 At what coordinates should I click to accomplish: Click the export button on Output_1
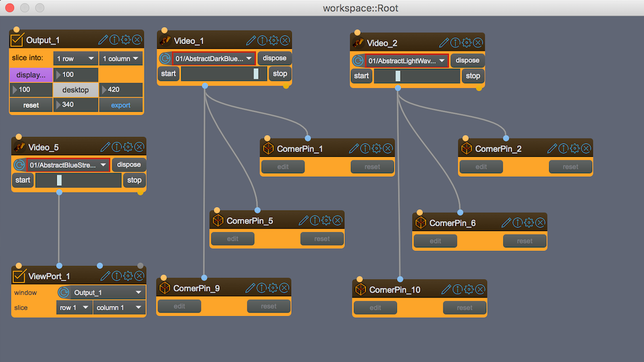[120, 104]
